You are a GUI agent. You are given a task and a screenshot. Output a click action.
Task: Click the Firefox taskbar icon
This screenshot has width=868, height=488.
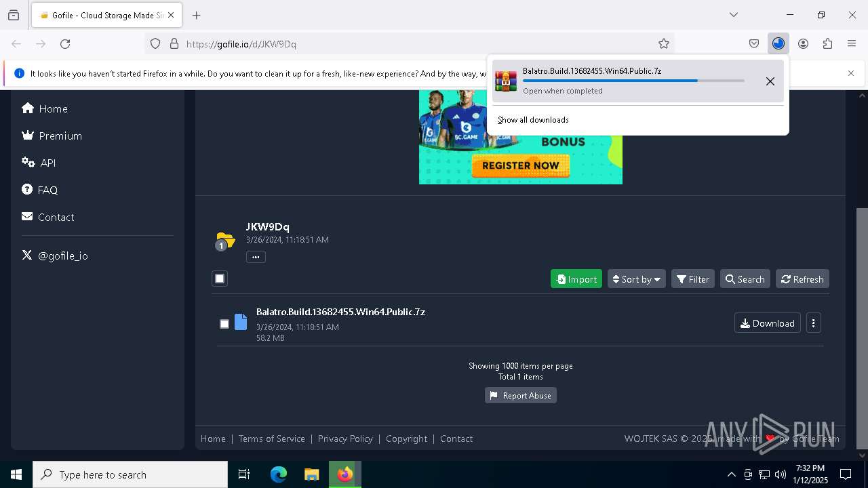(345, 474)
